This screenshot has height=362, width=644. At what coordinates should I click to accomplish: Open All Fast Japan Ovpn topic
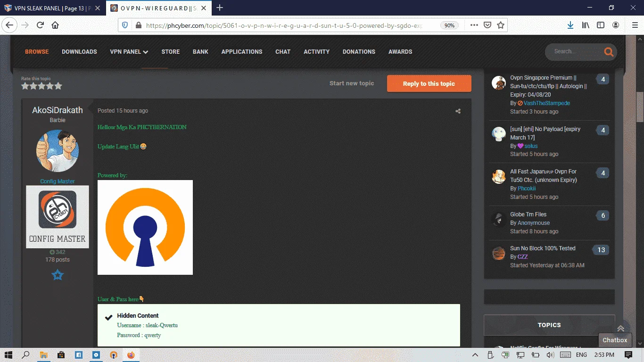tap(544, 176)
